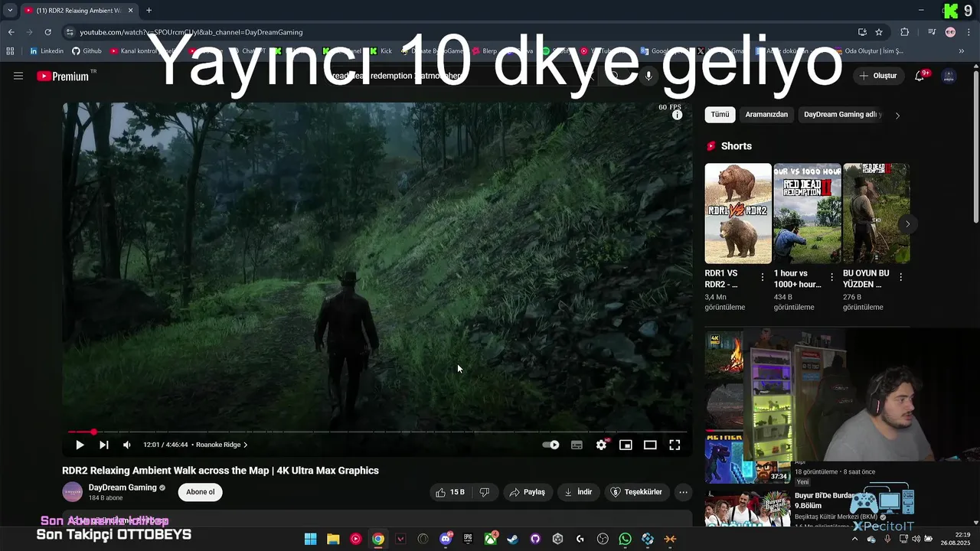Enter full screen mode

[x=675, y=445]
